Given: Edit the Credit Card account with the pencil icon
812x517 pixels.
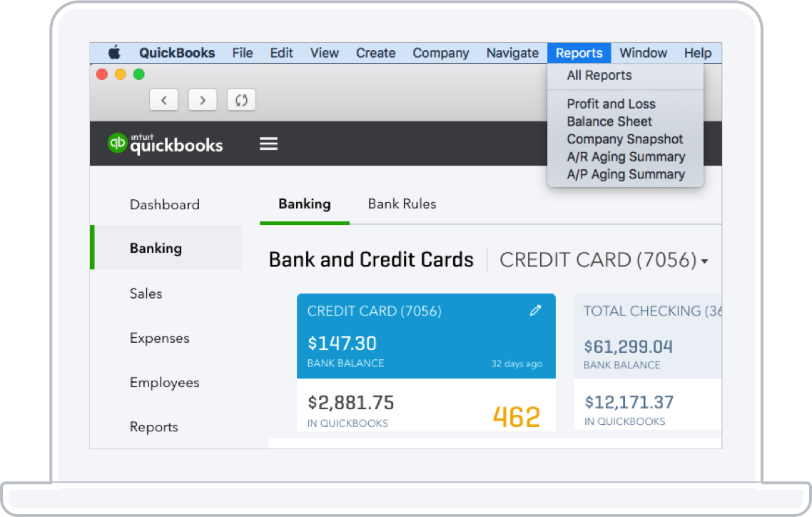Looking at the screenshot, I should click(x=536, y=311).
